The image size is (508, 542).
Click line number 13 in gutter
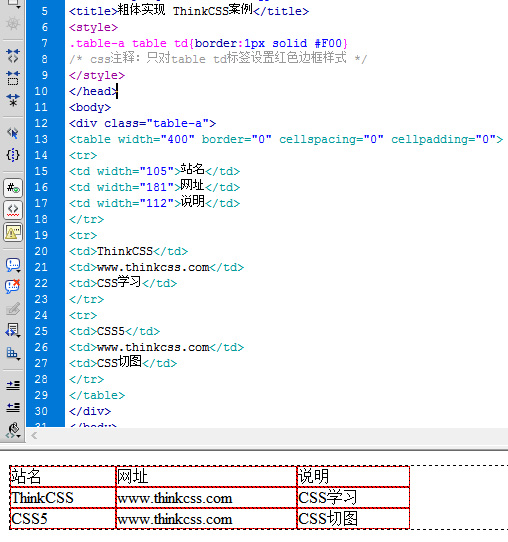41,139
